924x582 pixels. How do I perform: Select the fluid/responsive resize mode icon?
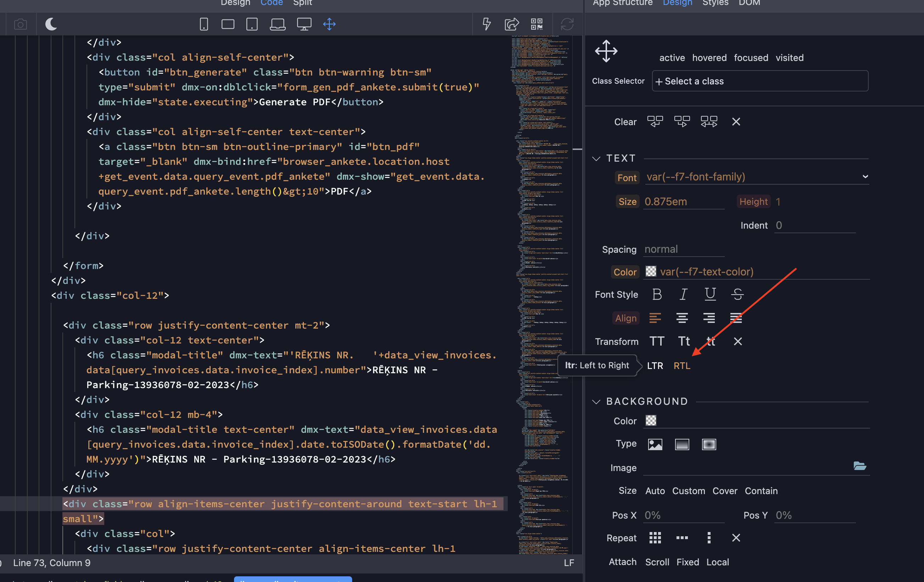pos(329,24)
